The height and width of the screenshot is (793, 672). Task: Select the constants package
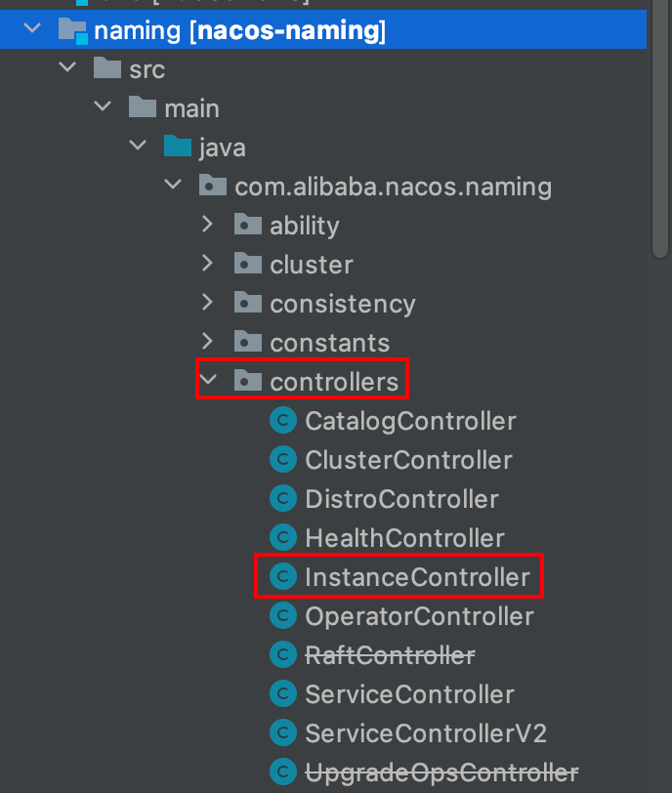(x=329, y=343)
